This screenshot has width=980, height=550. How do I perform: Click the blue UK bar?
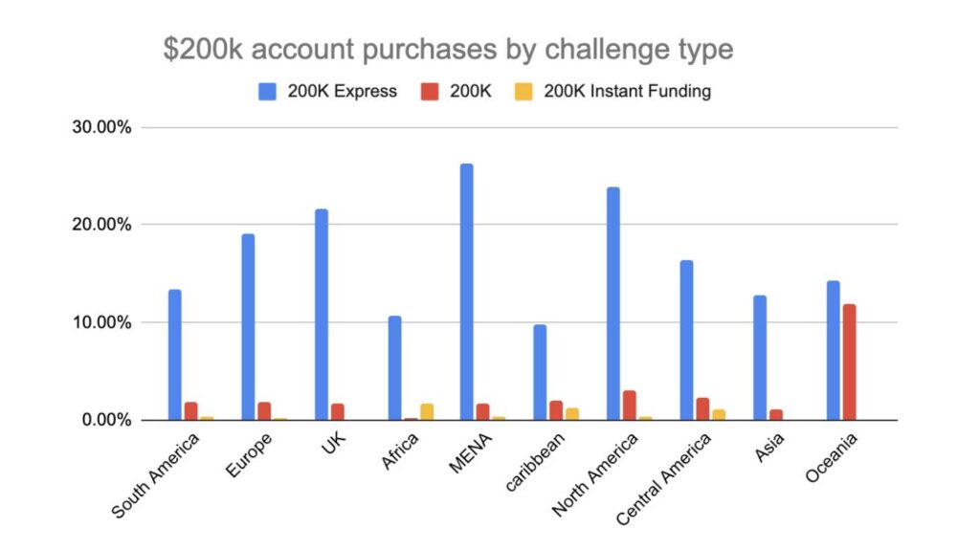pos(321,314)
